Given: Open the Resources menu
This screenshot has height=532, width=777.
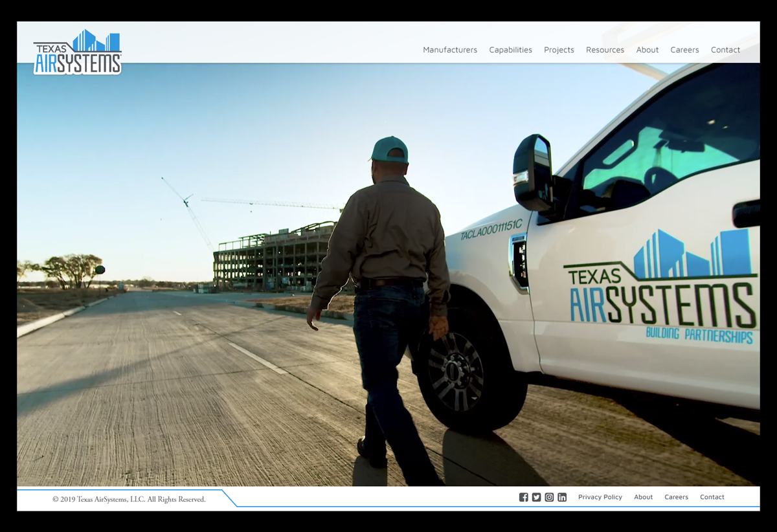Looking at the screenshot, I should (605, 50).
